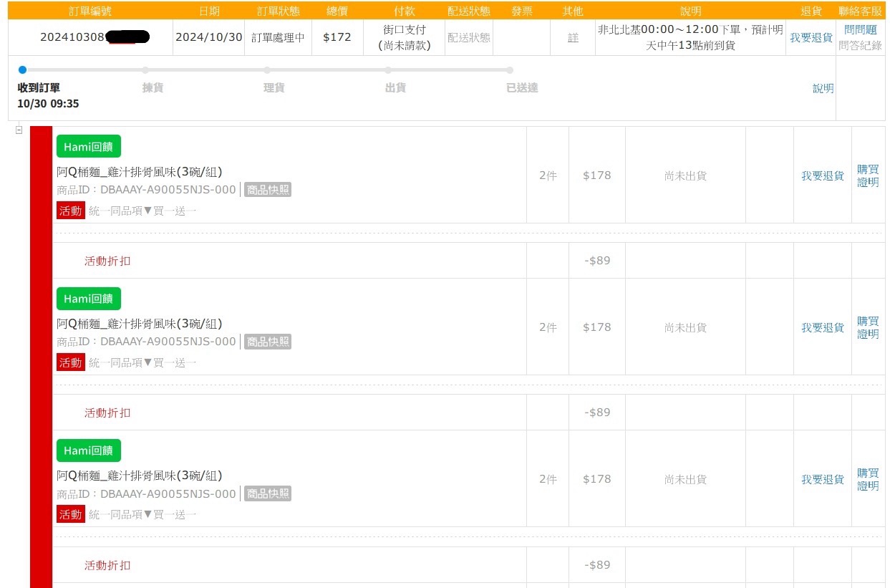Click the Hami回饋 badge on first item
The height and width of the screenshot is (588, 890).
[x=88, y=146]
